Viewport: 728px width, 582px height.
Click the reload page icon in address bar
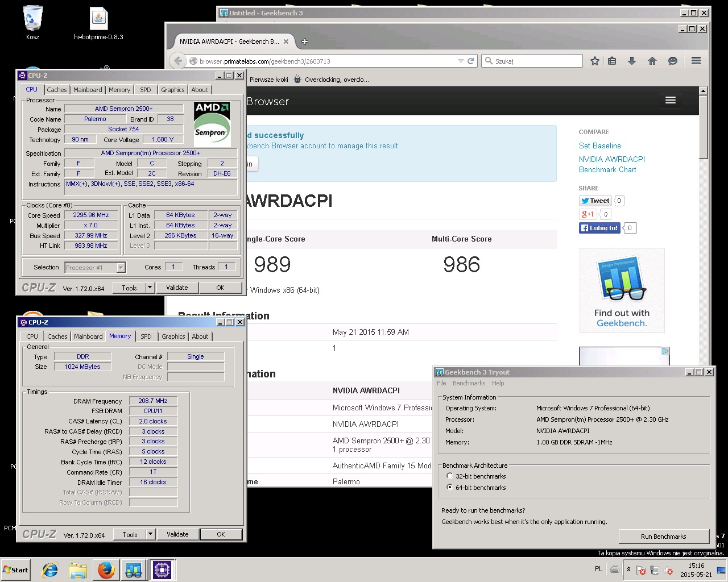point(471,61)
